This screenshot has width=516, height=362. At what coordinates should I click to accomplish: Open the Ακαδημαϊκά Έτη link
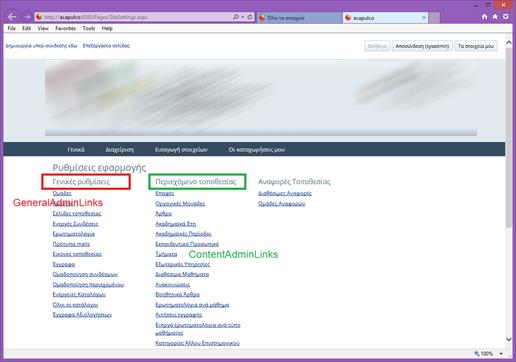click(x=176, y=224)
